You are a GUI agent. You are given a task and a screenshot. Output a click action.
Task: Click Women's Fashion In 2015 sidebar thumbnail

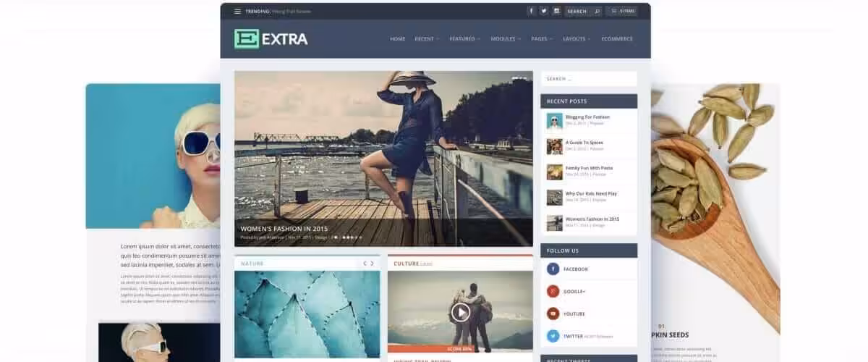554,223
